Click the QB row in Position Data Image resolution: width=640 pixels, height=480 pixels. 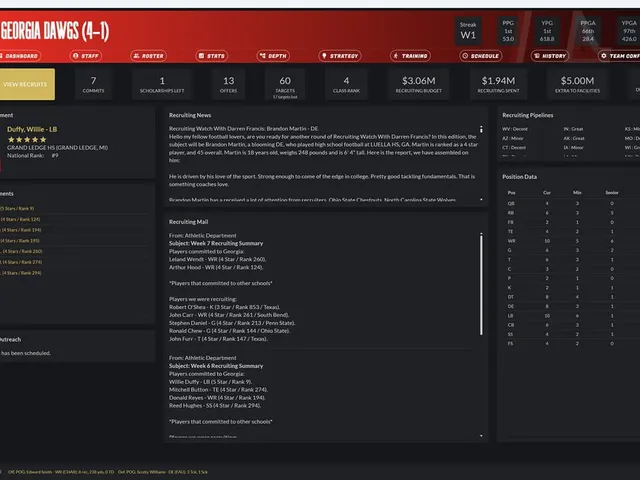(569, 203)
